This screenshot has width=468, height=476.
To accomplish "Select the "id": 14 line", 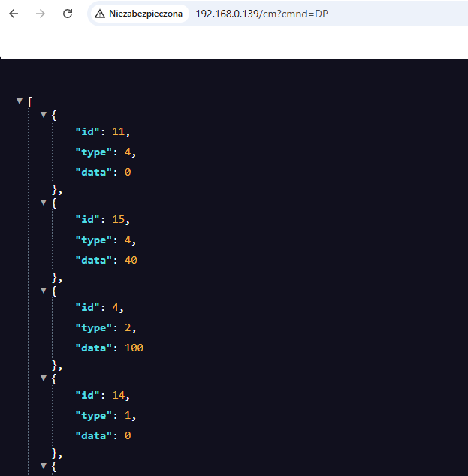I will click(103, 395).
